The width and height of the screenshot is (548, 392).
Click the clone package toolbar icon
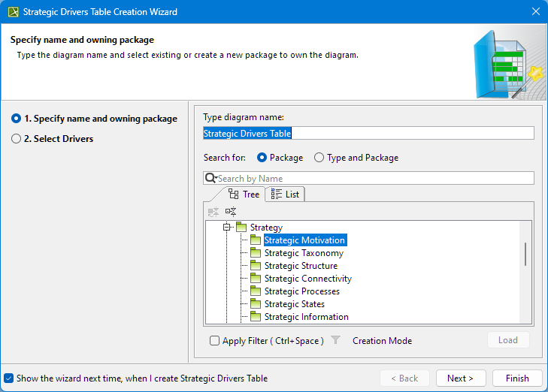pyautogui.click(x=231, y=212)
